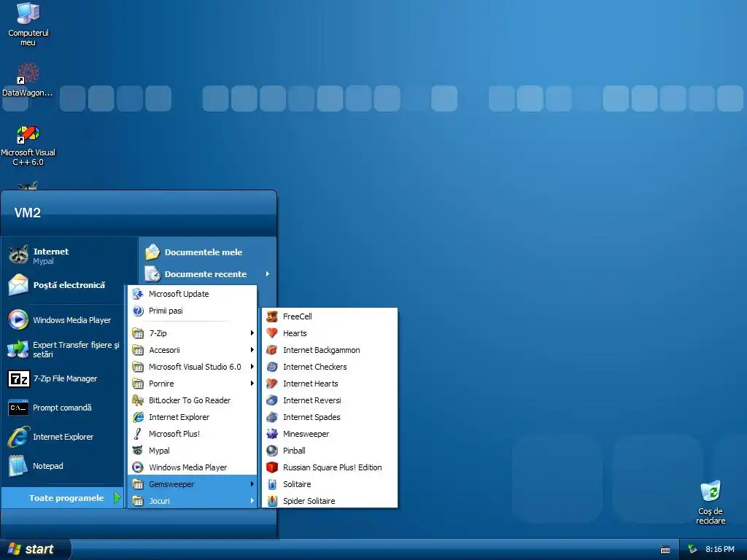Click the network tray icon
Screen dimensions: 747x560
point(692,549)
